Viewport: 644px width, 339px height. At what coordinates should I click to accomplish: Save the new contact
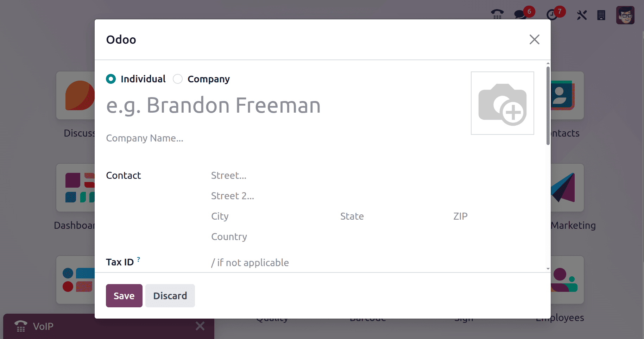click(124, 296)
